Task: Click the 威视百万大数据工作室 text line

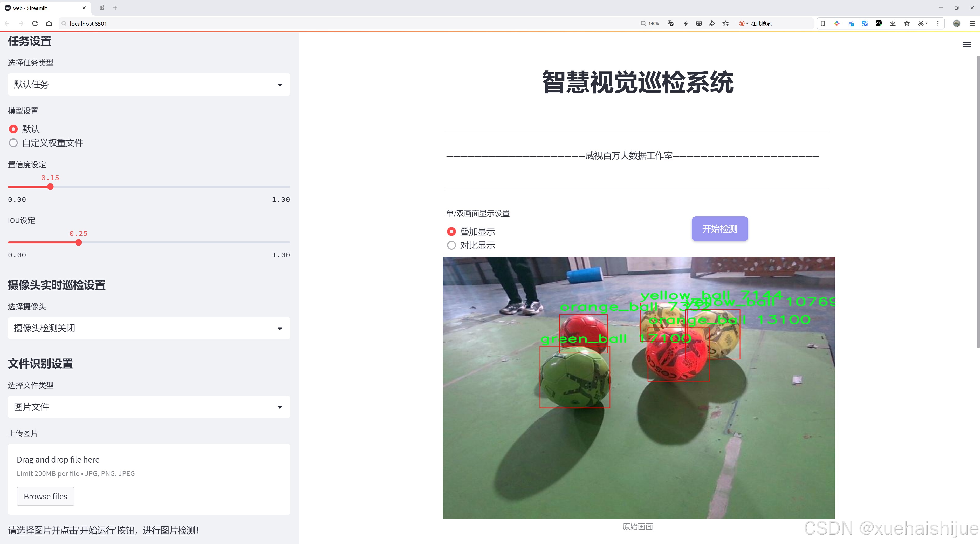Action: point(629,155)
